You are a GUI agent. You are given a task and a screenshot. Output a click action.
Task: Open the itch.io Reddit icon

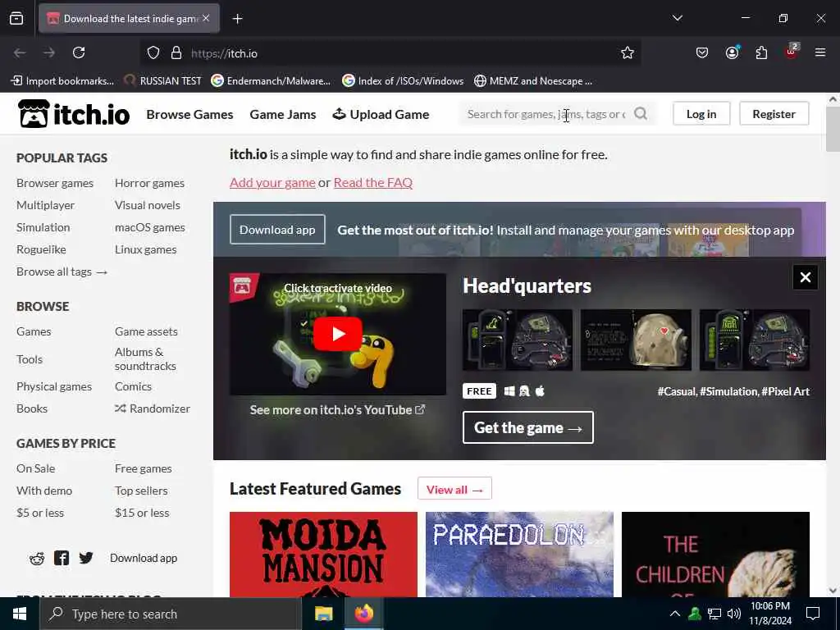[36, 559]
